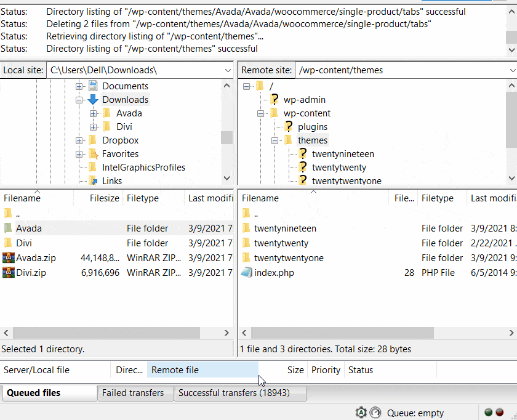The image size is (517, 420).
Task: Click the question-mark folder icon beside wp-admin
Action: (x=275, y=100)
